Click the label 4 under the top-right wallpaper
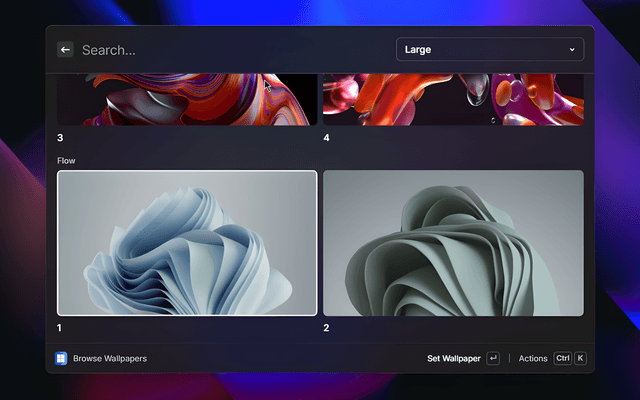 click(x=326, y=138)
